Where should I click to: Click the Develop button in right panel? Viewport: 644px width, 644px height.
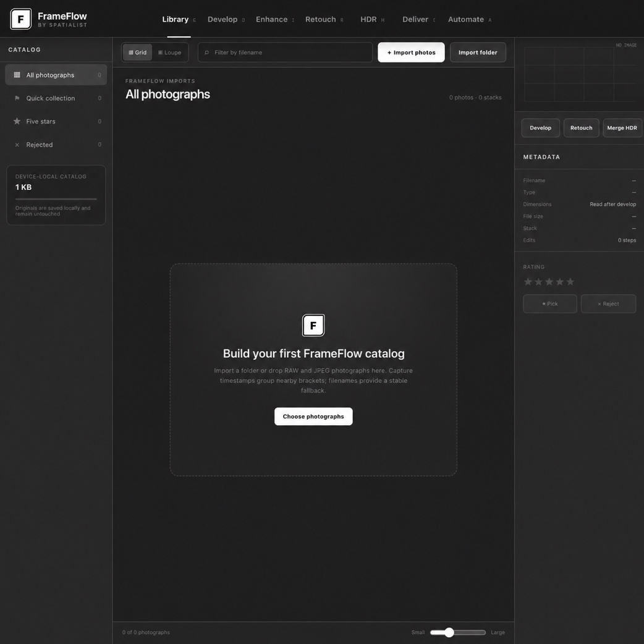pos(541,128)
